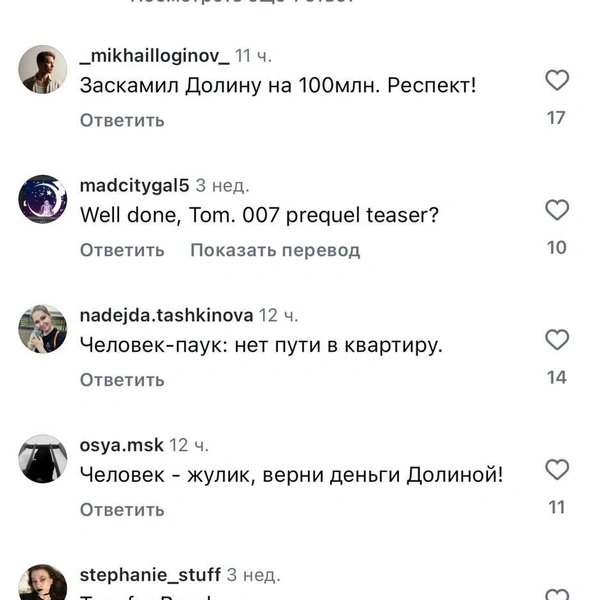This screenshot has height=600, width=600.
Task: Like nadejda.tashkinova's comment
Action: click(x=556, y=340)
